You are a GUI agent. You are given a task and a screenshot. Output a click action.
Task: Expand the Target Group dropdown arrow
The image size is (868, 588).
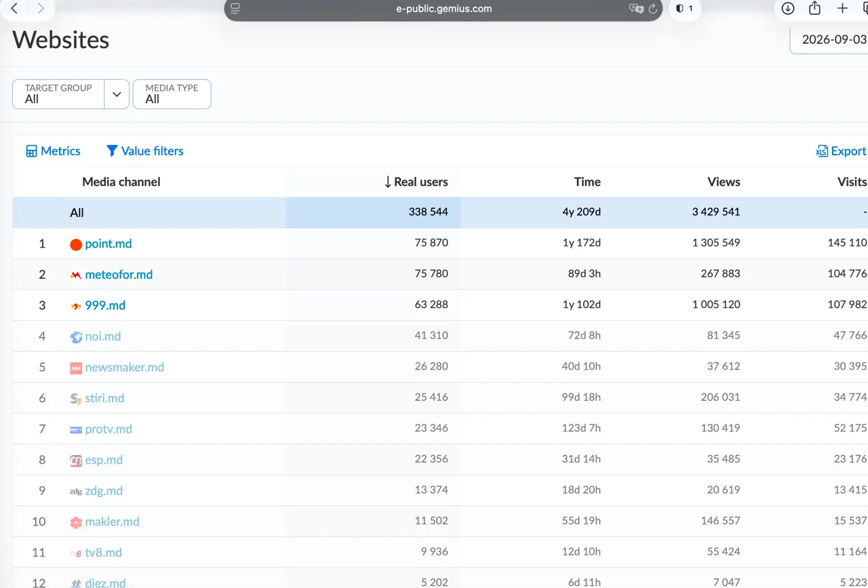117,94
